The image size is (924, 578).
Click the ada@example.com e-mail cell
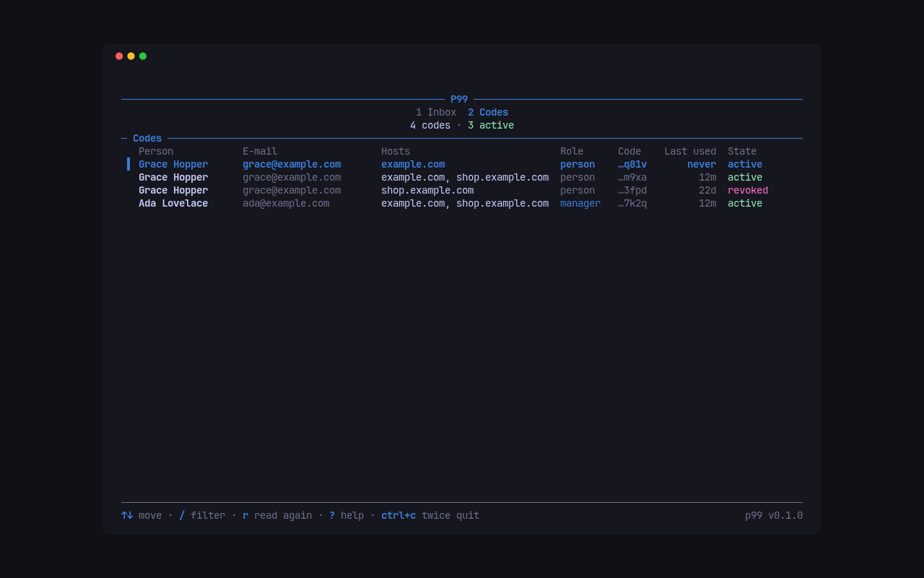286,204
